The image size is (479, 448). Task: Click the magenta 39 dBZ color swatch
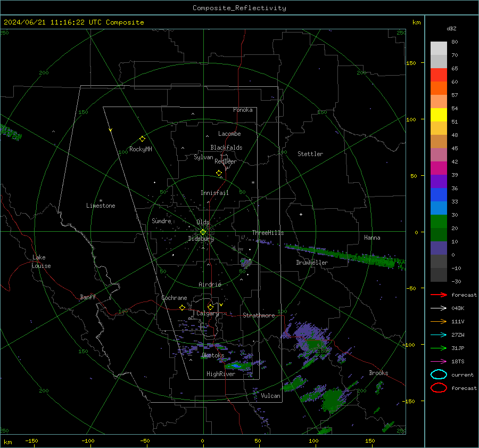[x=439, y=168]
